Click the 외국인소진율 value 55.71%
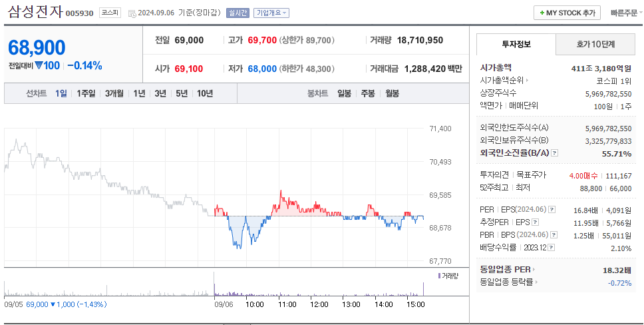The width and height of the screenshot is (644, 325). (x=617, y=154)
